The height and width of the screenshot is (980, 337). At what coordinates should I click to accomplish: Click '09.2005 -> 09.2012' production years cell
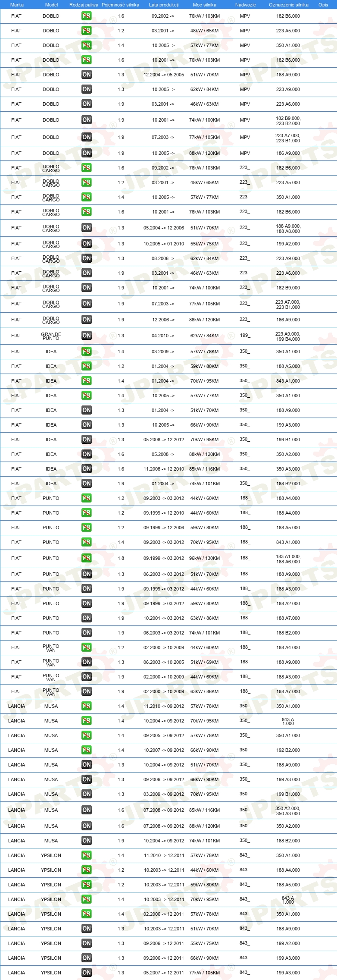[164, 735]
